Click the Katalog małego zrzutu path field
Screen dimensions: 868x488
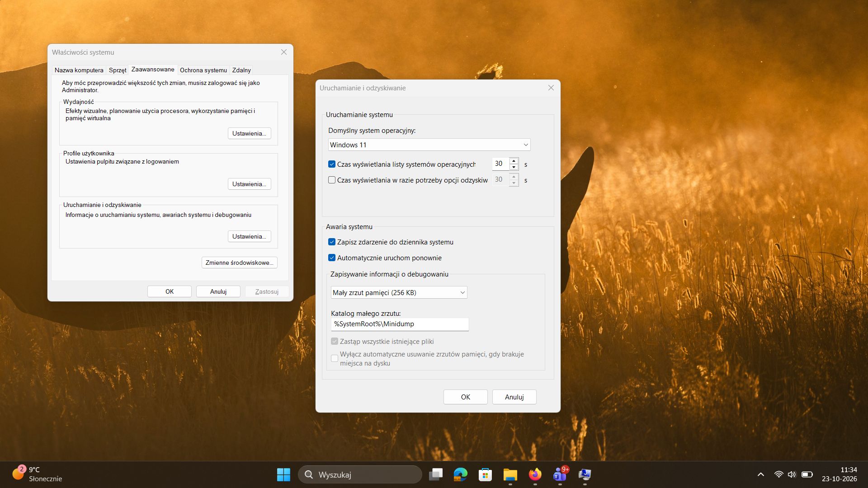click(400, 324)
